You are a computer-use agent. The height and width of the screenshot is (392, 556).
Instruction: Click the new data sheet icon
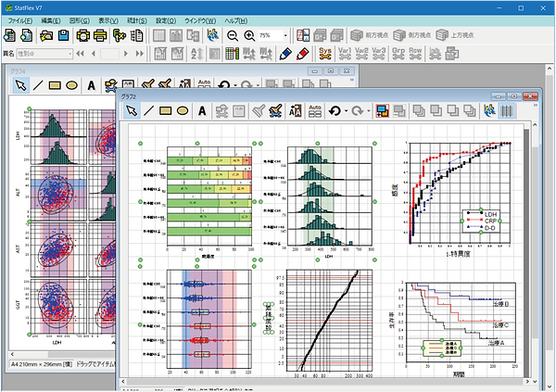tap(9, 35)
